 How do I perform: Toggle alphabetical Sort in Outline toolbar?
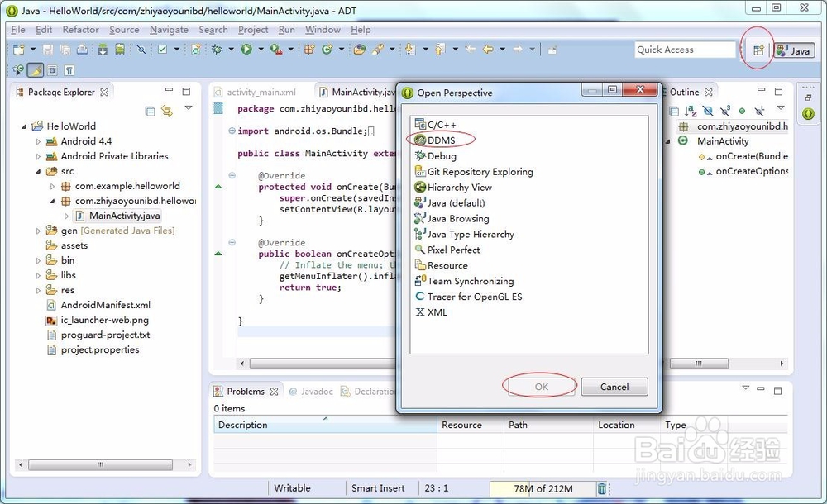coord(691,112)
